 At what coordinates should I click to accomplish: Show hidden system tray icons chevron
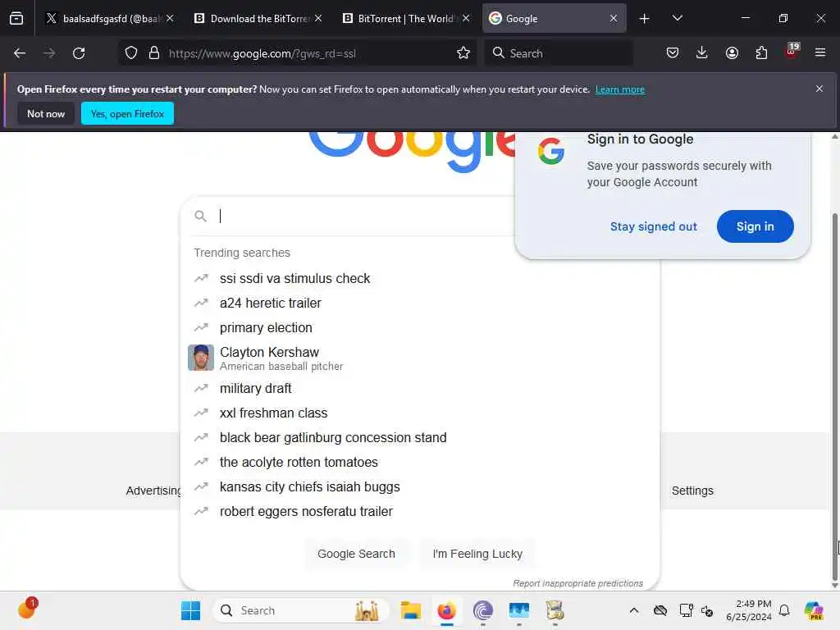(634, 610)
